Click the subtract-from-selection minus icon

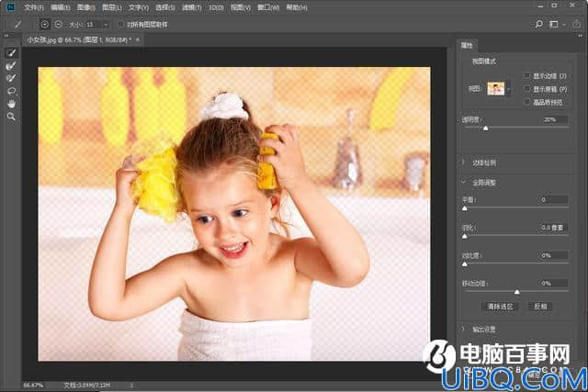(x=58, y=25)
